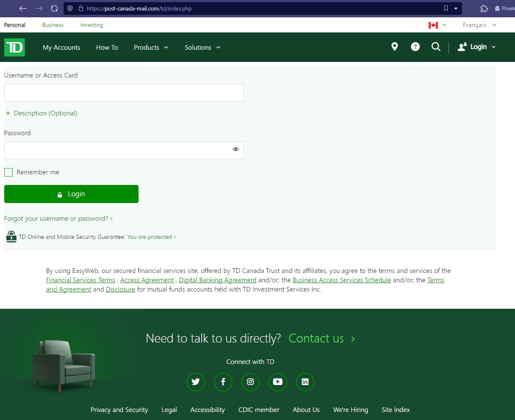Enable the Remember me checkbox
Viewport: 515px width, 420px height.
click(8, 172)
